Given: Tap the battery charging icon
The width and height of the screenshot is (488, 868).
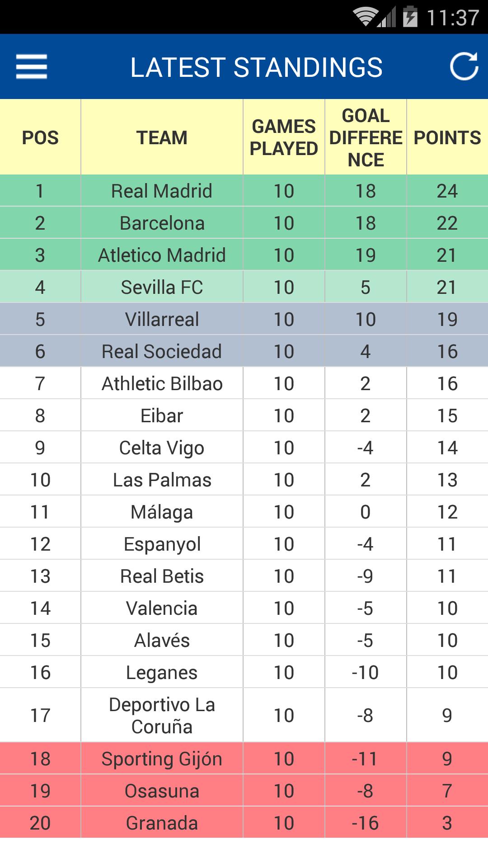Looking at the screenshot, I should point(410,17).
